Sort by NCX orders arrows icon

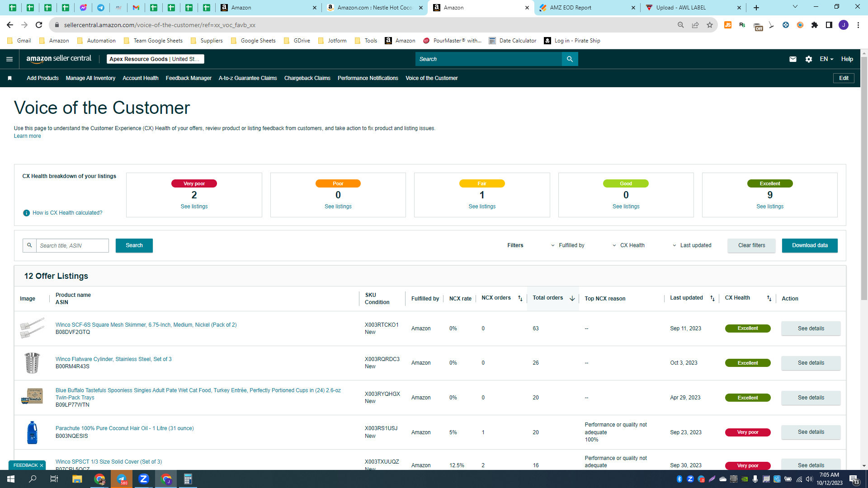pyautogui.click(x=520, y=298)
